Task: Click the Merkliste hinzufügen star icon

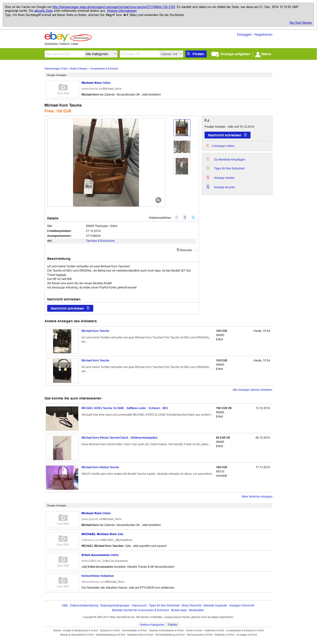Action: click(x=208, y=159)
